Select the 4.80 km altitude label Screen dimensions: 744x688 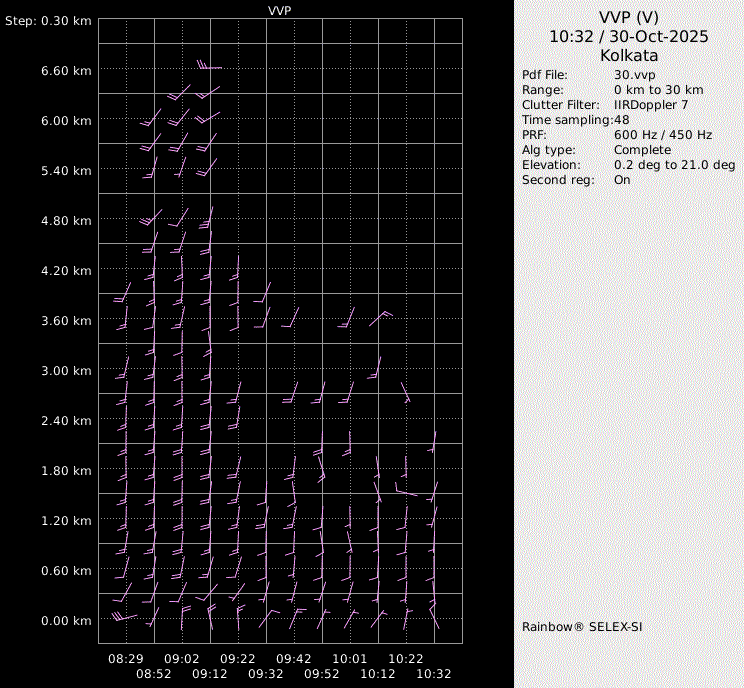(66, 220)
